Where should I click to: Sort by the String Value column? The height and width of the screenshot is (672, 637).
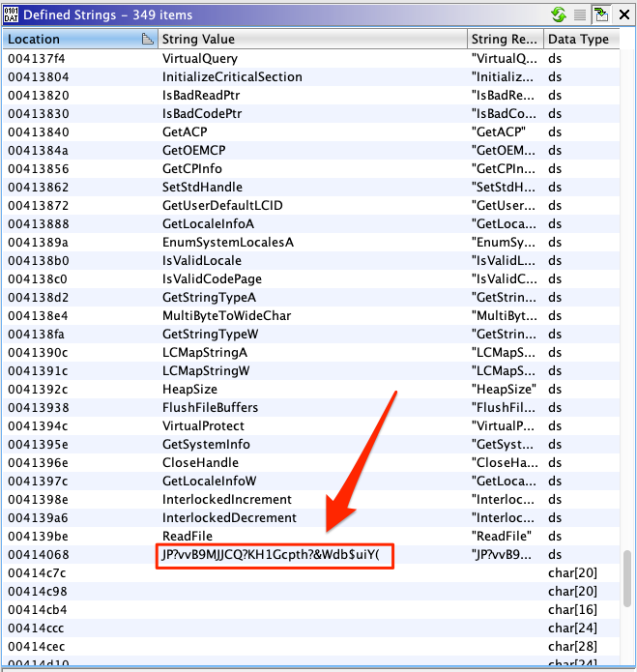coord(309,40)
